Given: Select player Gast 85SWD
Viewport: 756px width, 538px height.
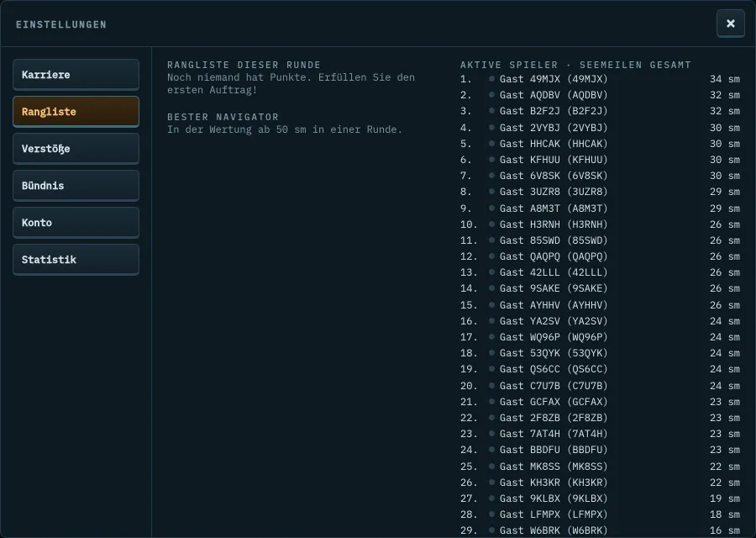Looking at the screenshot, I should pos(600,240).
